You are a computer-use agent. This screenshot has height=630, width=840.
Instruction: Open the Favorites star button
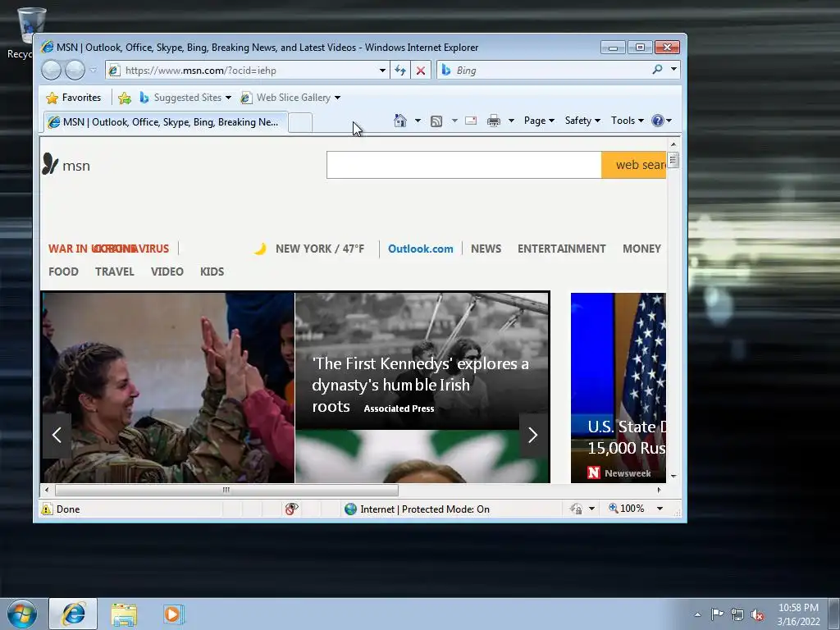coord(73,98)
